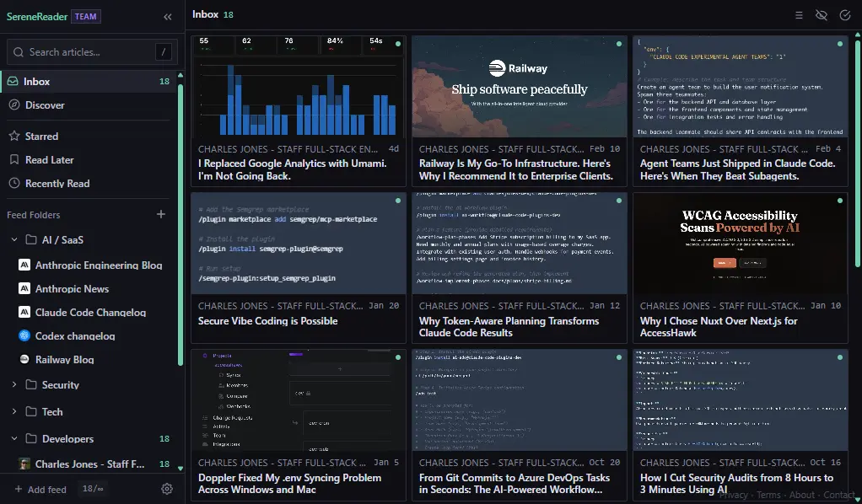Open Why Token-Aware Planning Transforms article
Viewport: 862px width, 504px height.
509,326
